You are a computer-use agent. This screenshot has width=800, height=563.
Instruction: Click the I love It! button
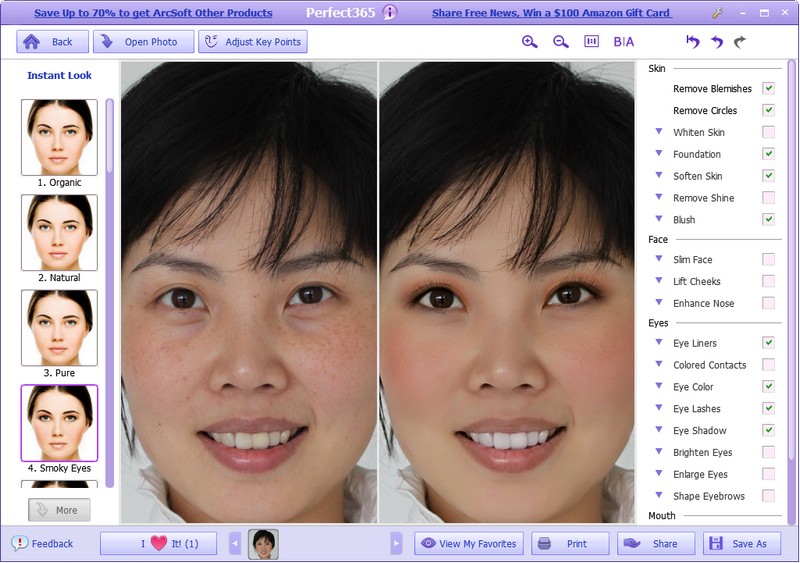(158, 544)
